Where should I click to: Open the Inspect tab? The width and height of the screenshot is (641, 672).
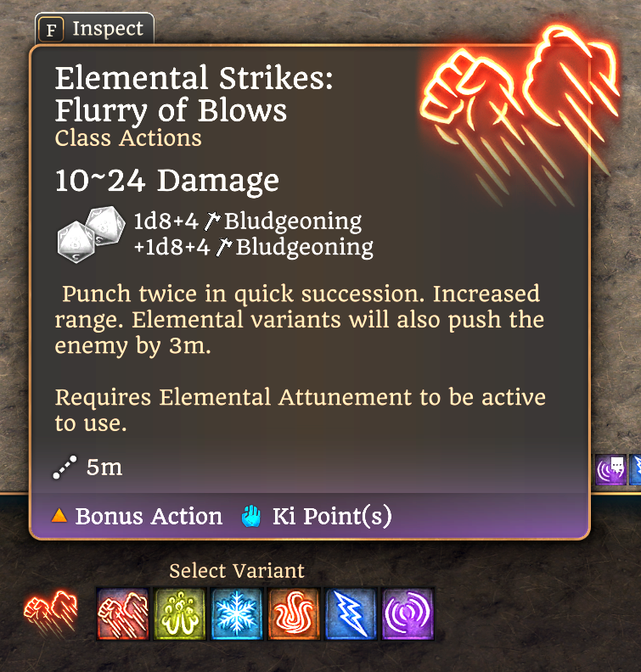coord(94,29)
